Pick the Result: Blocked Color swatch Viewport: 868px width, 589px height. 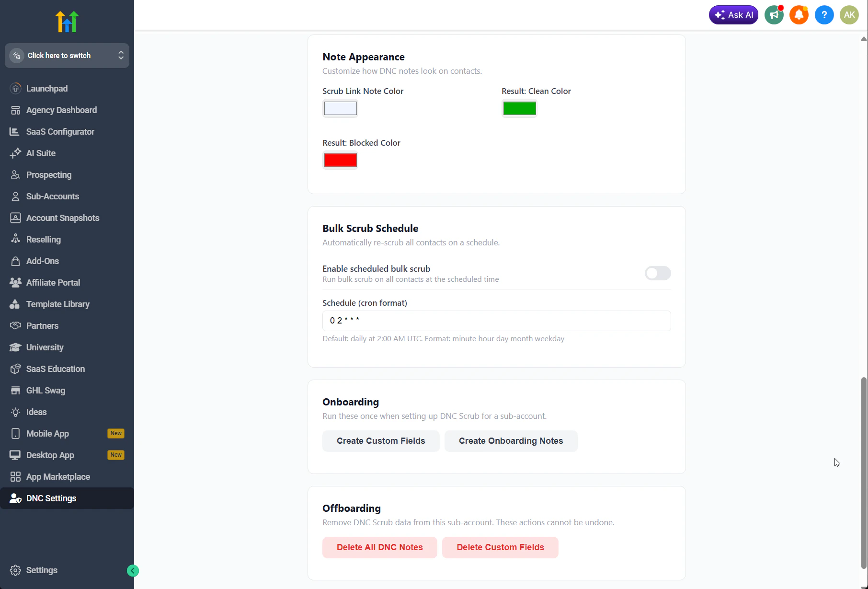pos(340,160)
